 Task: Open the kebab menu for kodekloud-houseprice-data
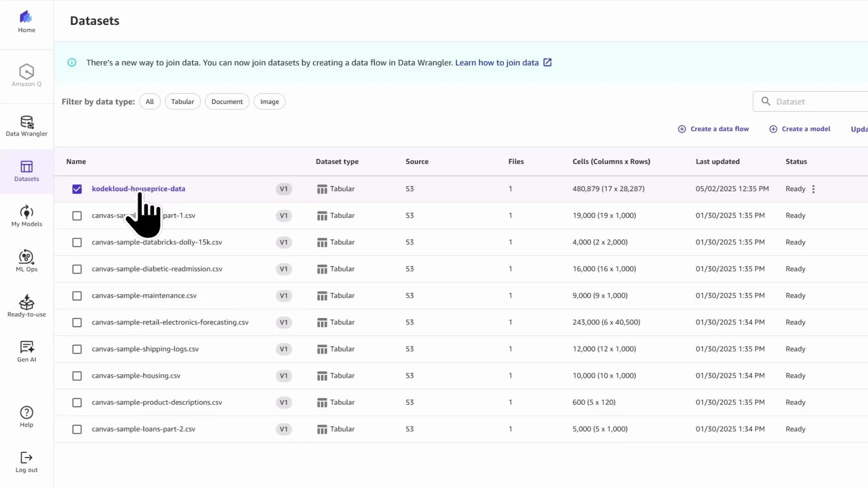point(813,189)
